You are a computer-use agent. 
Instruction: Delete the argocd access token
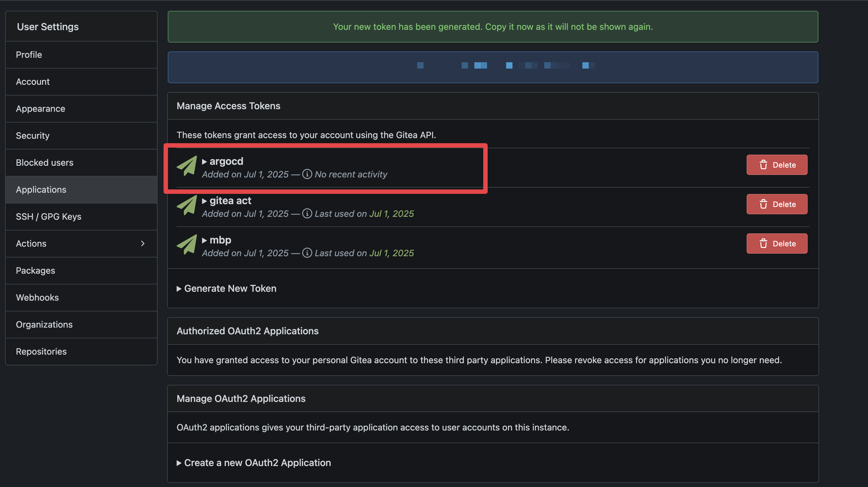click(x=776, y=165)
